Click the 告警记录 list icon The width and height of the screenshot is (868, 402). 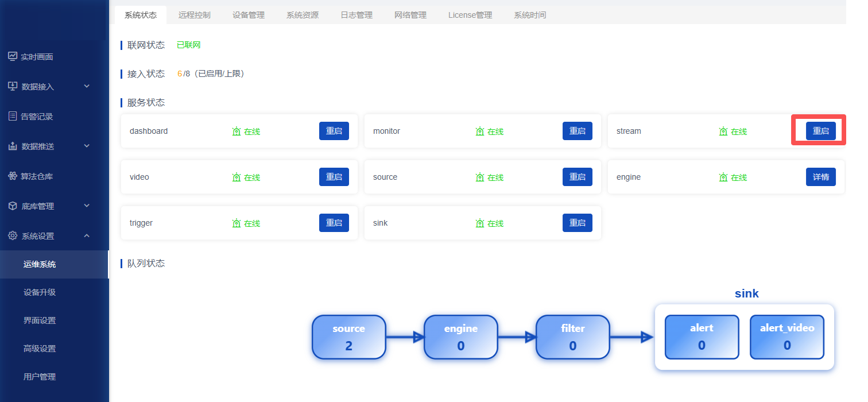point(13,116)
